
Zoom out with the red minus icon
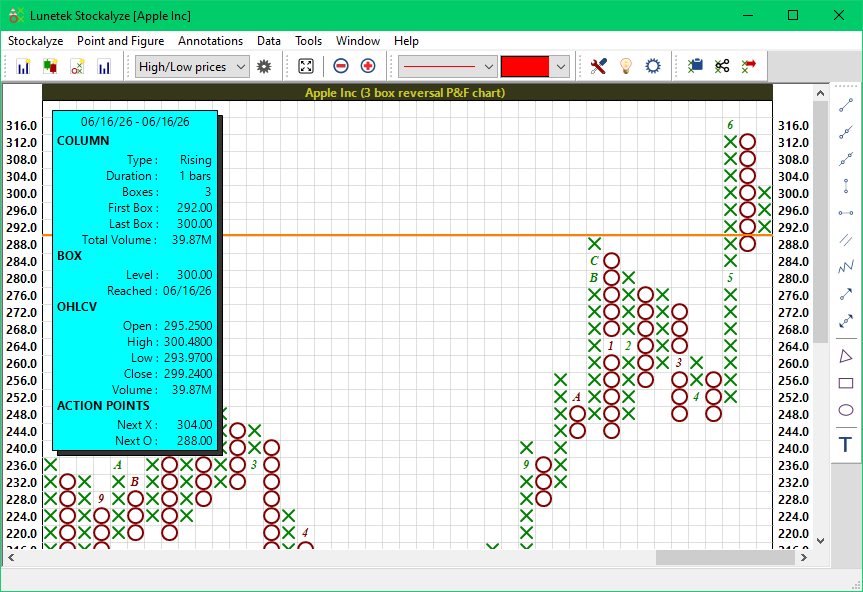pyautogui.click(x=341, y=67)
